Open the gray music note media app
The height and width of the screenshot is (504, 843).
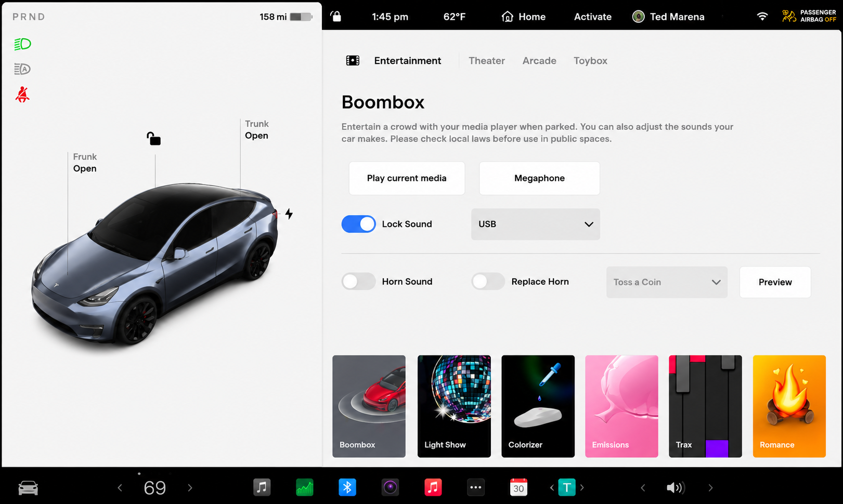262,487
